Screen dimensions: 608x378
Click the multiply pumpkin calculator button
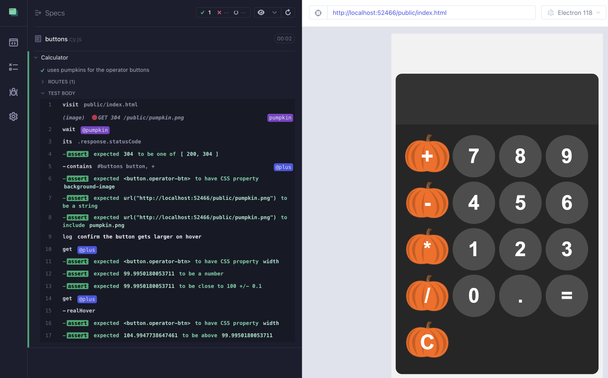click(427, 248)
